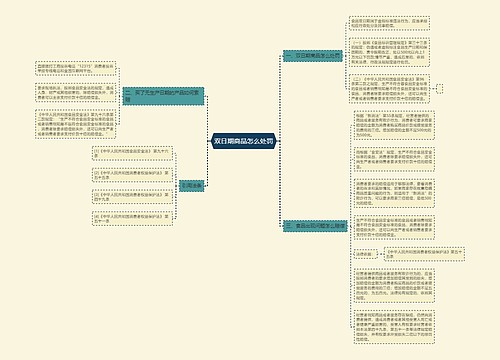
Task: Select branch 一、双日期食品怎么处罚
Action: (x=313, y=56)
